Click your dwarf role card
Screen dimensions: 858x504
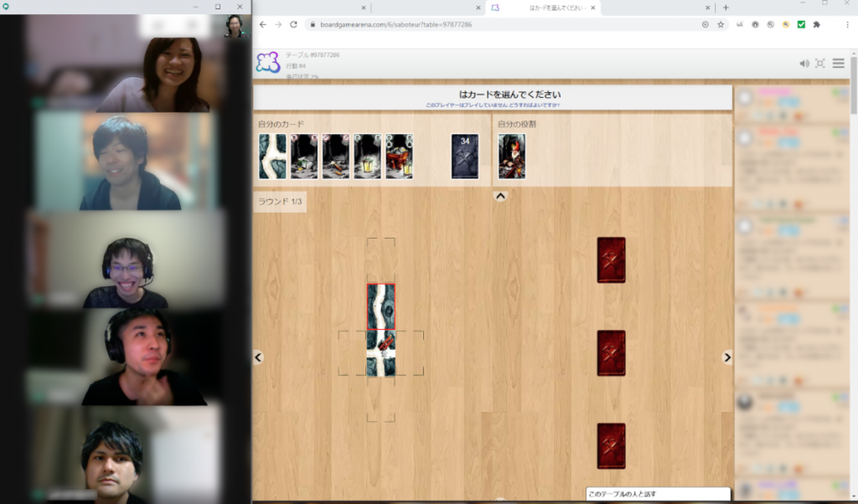512,157
